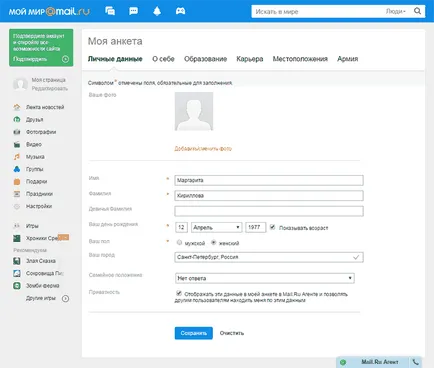
Task: Click the Музыка note icon
Action: [x=17, y=157]
